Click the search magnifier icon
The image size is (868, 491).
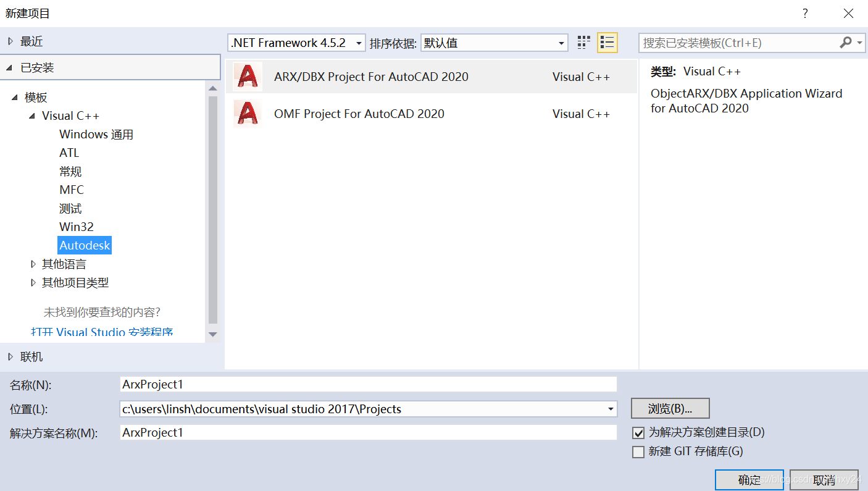click(846, 43)
